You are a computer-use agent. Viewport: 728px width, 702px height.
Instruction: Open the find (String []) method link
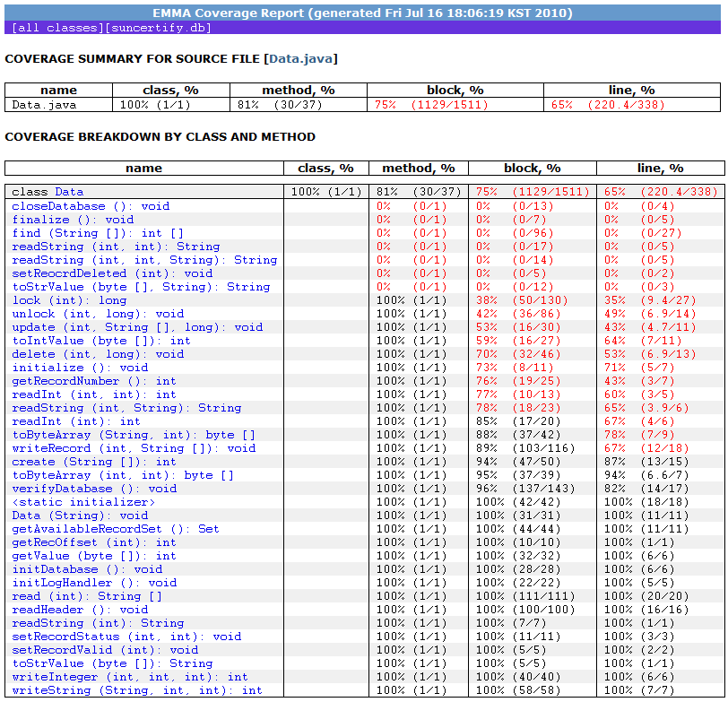point(97,233)
